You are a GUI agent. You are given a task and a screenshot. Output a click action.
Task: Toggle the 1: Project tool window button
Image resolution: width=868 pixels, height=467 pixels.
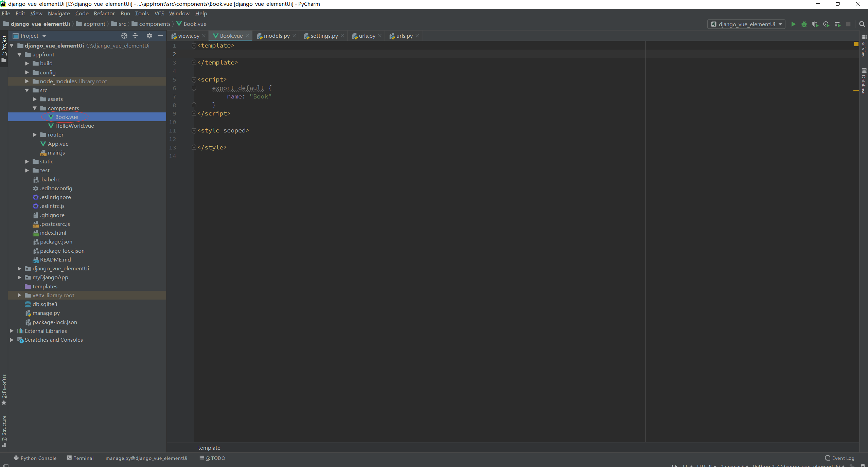pos(4,49)
